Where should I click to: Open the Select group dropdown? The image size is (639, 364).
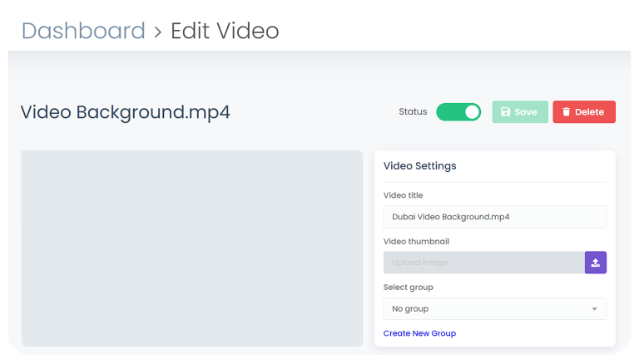[x=494, y=309]
